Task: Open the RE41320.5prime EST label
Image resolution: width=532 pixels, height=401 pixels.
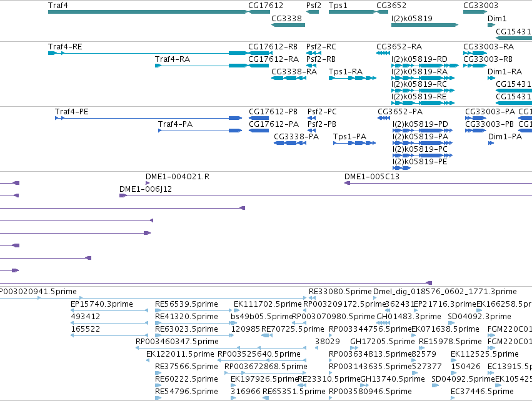Action: pos(186,317)
